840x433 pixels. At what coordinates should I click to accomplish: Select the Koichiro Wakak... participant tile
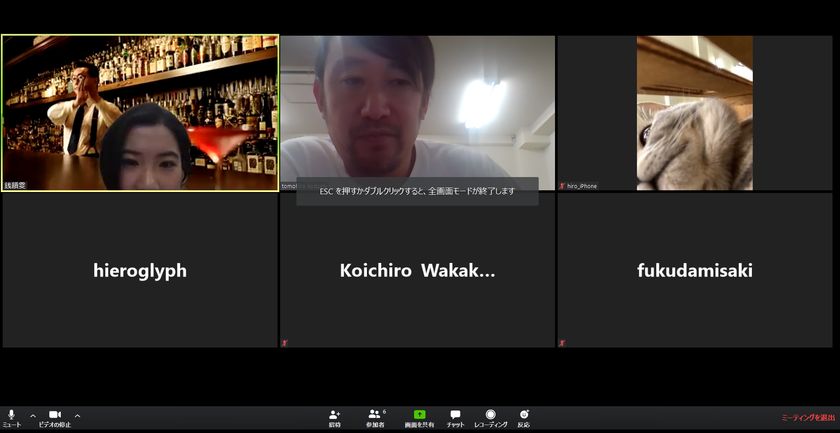tap(417, 270)
